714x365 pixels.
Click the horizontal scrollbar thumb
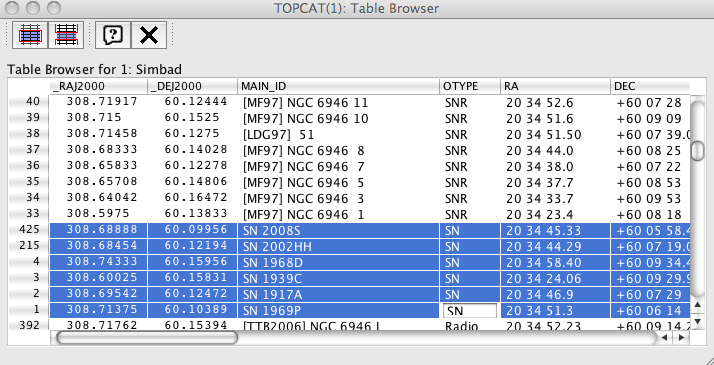tap(147, 337)
